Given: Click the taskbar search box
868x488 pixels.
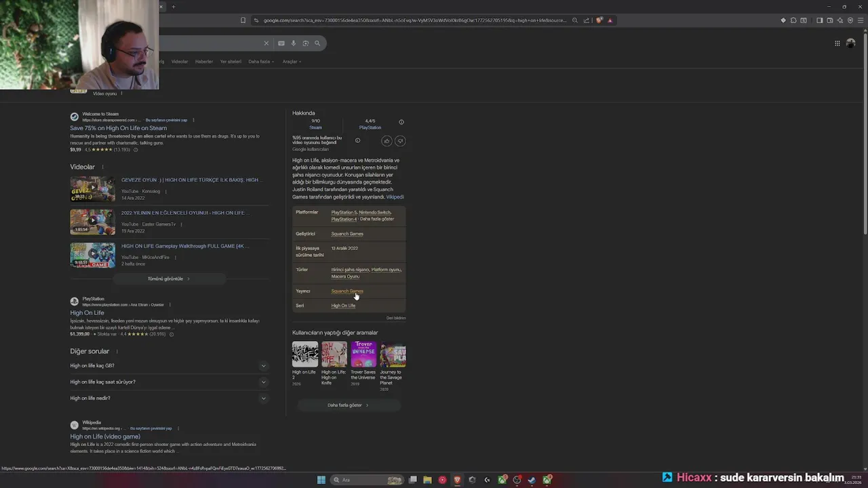Looking at the screenshot, I should coord(367,480).
